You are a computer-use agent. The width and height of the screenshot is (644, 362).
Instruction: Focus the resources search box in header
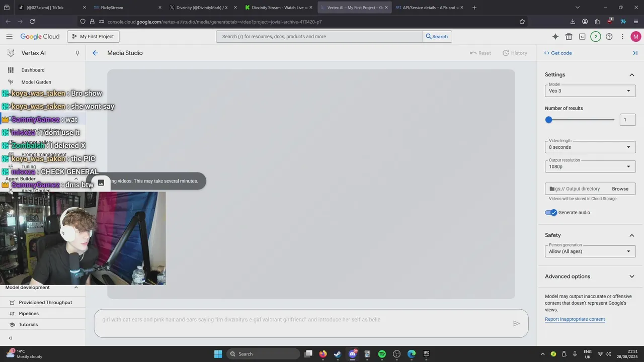tap(319, 37)
